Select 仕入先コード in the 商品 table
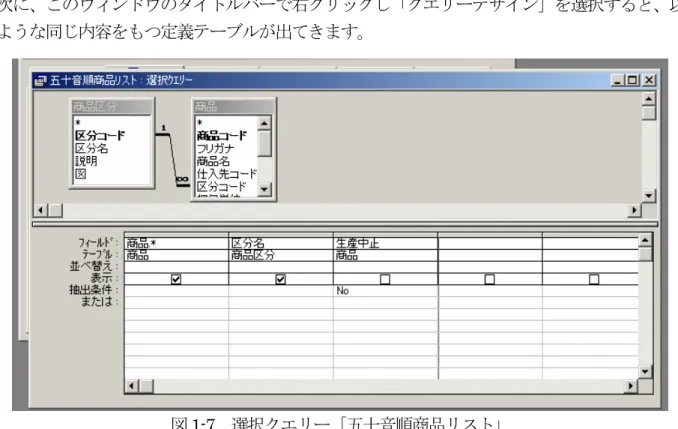 click(x=227, y=174)
